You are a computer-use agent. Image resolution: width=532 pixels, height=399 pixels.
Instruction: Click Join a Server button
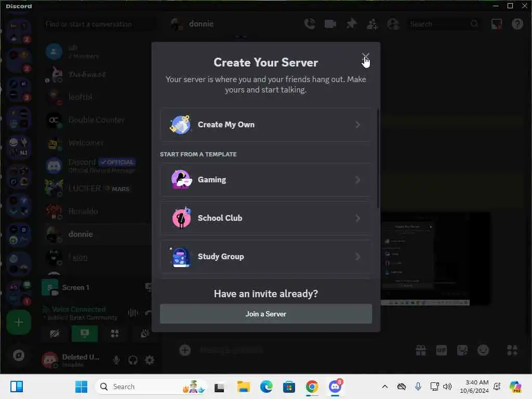[x=265, y=314]
